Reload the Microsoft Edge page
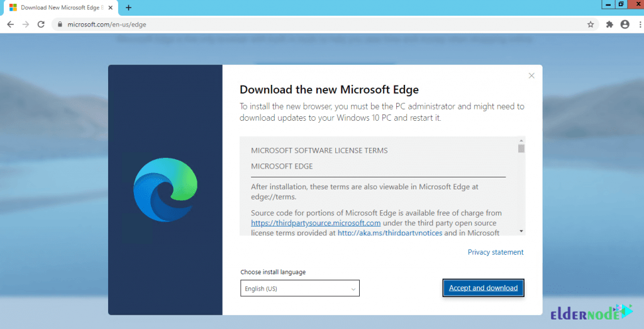 [x=41, y=25]
